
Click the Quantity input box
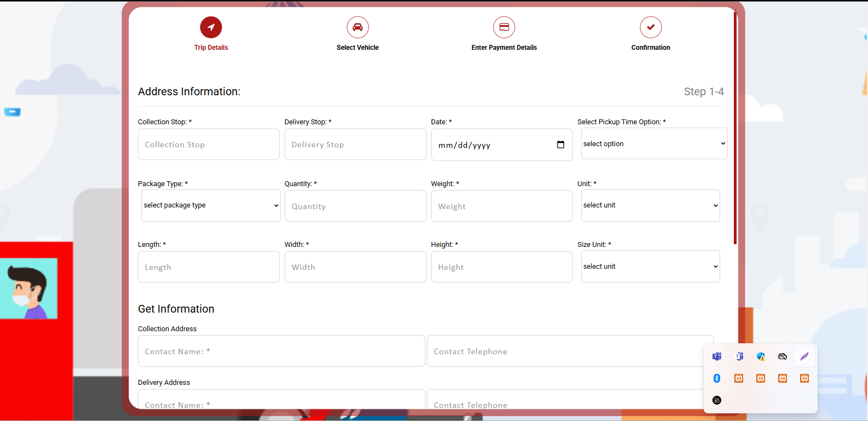tap(355, 206)
